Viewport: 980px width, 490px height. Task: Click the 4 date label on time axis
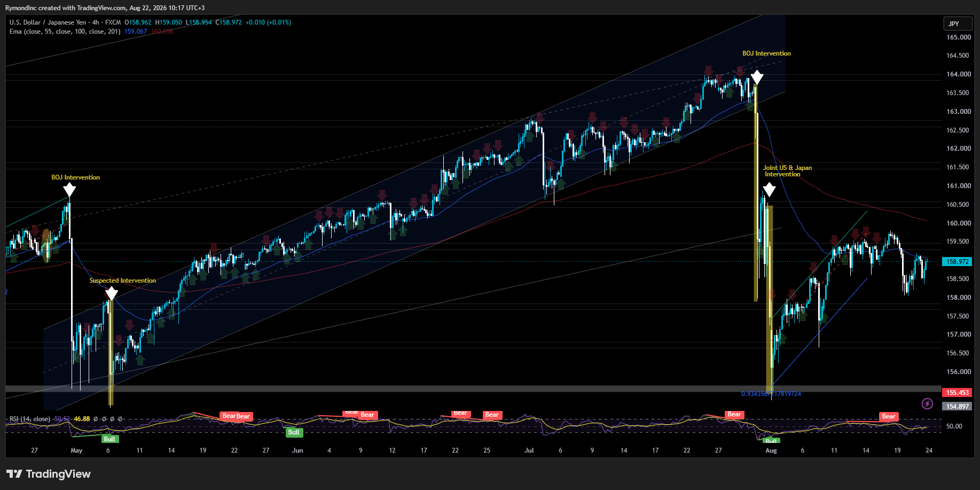329,450
